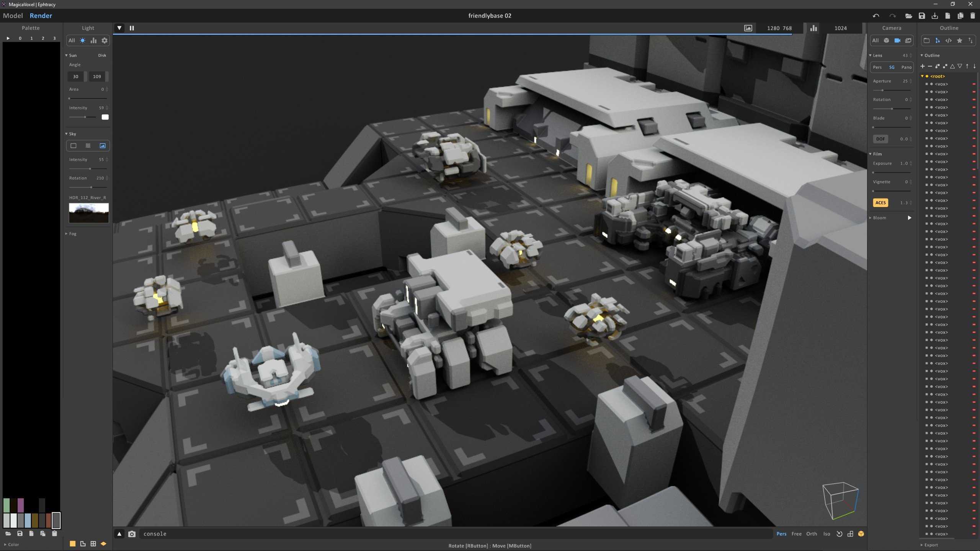Collapse the Sun section
The width and height of the screenshot is (980, 551).
tap(66, 55)
